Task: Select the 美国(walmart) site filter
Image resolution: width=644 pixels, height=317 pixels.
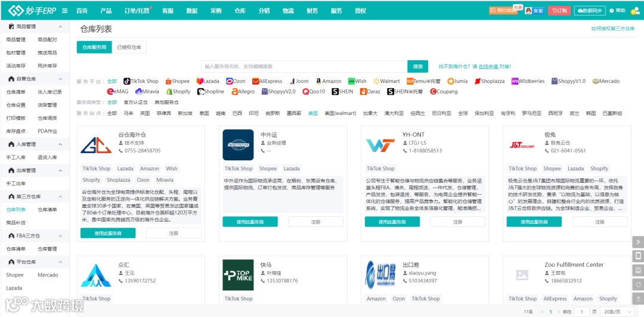Action: point(340,113)
